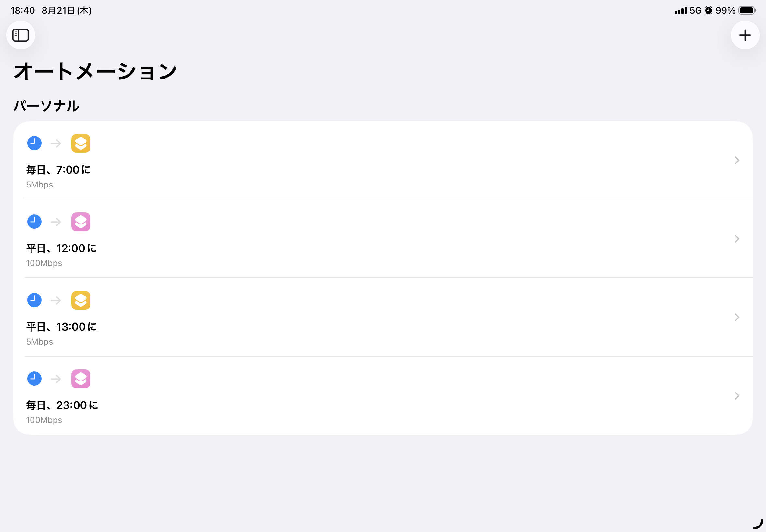
Task: Open the 平日、12:00に automation title
Action: (x=61, y=248)
